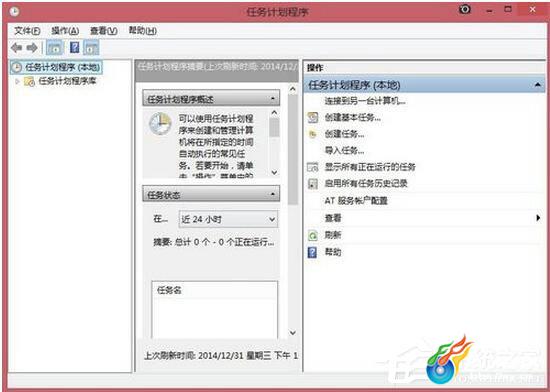Click the clock icon in title bar

click(x=14, y=11)
